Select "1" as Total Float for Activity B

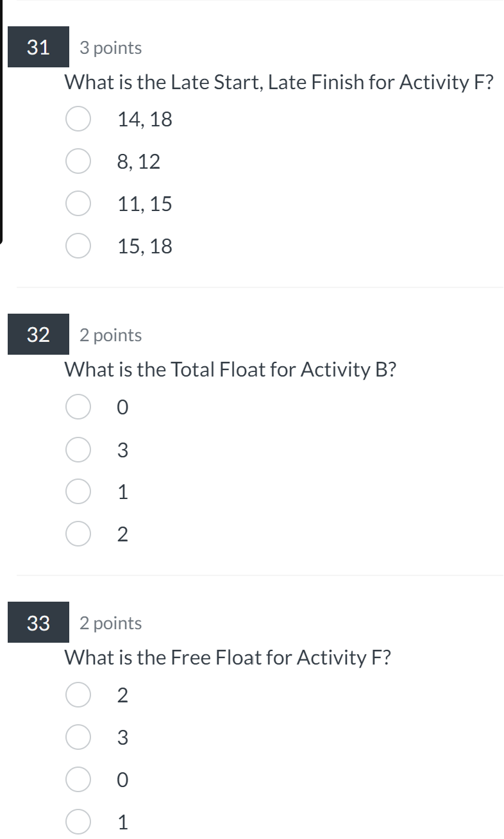point(78,491)
